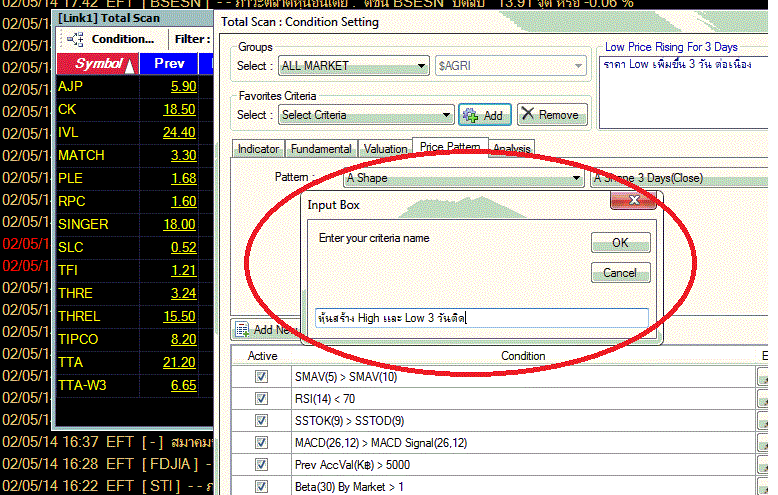Screen dimensions: 778x495
Task: Expand the Select Criteria dropdown
Action: click(366, 115)
